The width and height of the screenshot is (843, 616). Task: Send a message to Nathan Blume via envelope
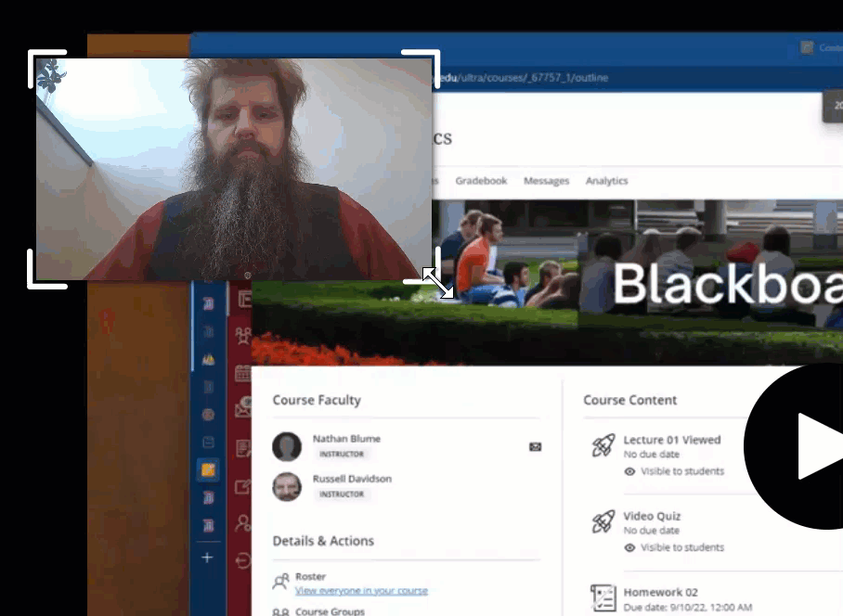535,447
